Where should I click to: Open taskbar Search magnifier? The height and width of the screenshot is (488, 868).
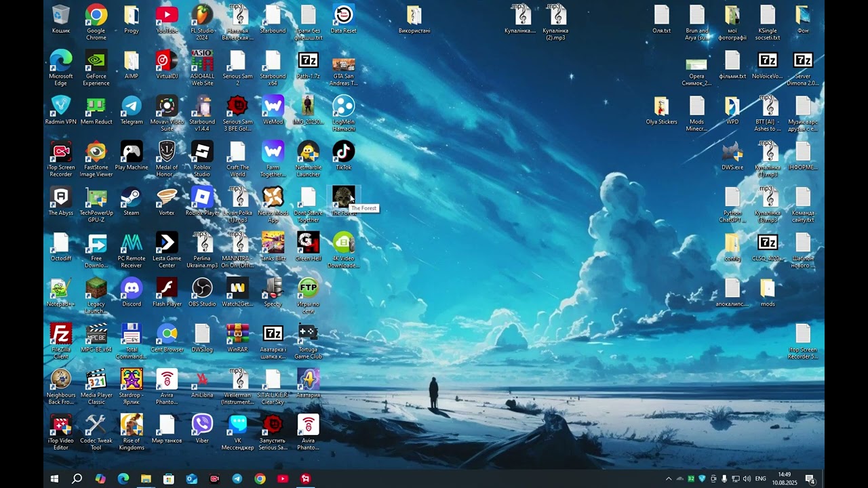click(x=77, y=479)
